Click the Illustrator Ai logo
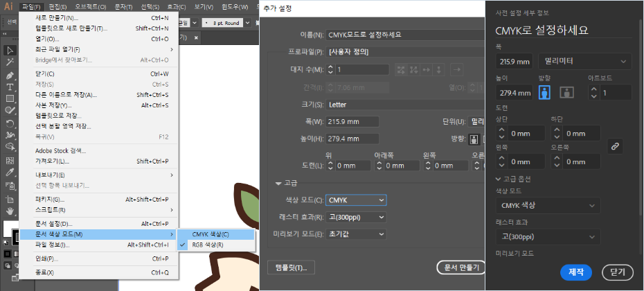The image size is (644, 291). tap(8, 6)
